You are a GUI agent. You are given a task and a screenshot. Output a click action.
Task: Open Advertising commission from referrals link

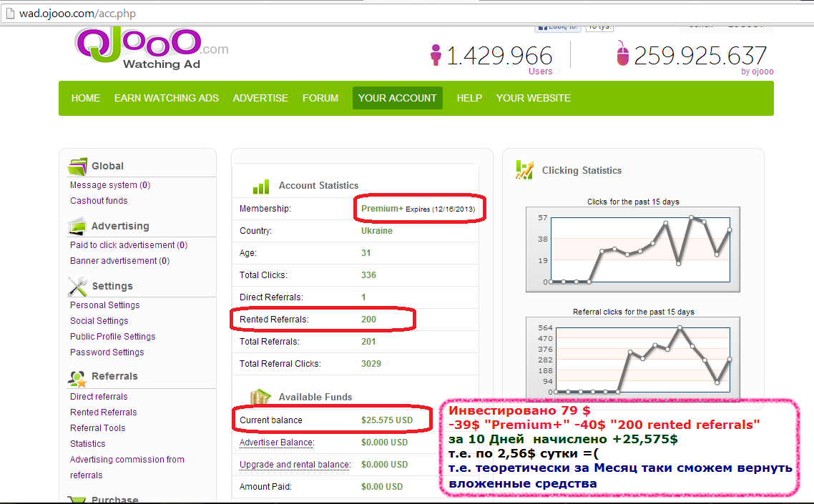tap(127, 467)
